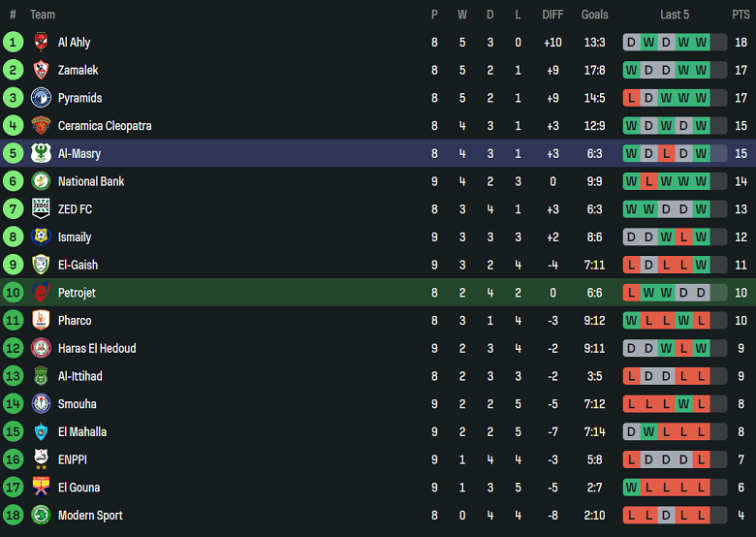Click the DIFF column header

(x=552, y=15)
